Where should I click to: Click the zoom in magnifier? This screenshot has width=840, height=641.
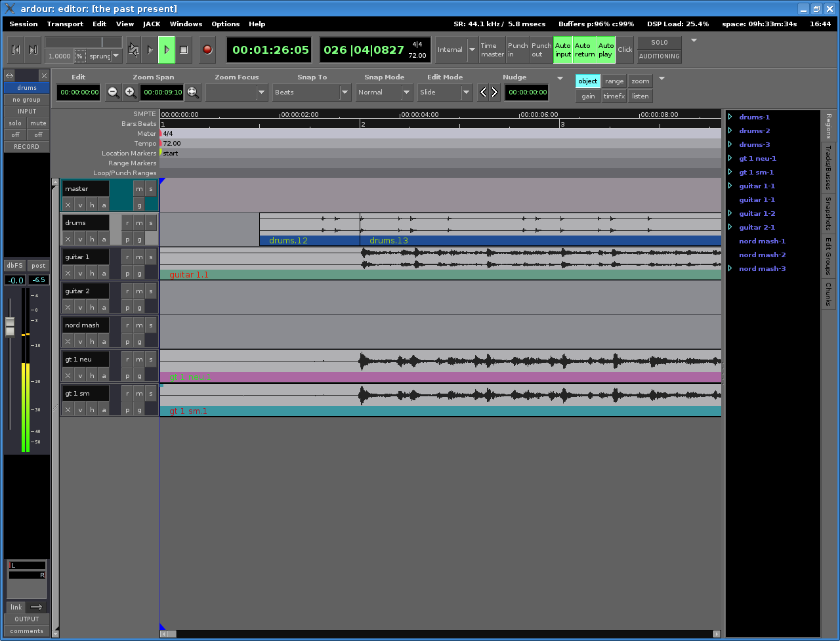pyautogui.click(x=131, y=93)
